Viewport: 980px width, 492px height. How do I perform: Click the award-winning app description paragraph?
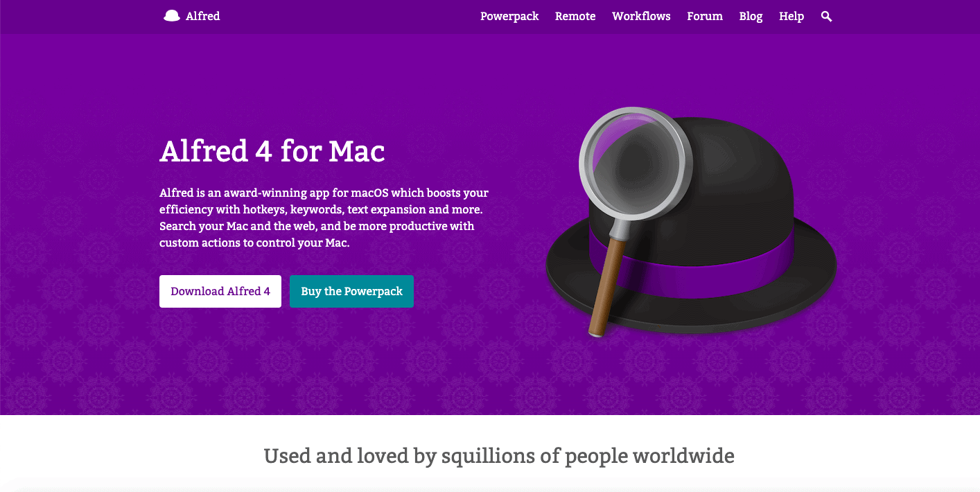pos(324,218)
